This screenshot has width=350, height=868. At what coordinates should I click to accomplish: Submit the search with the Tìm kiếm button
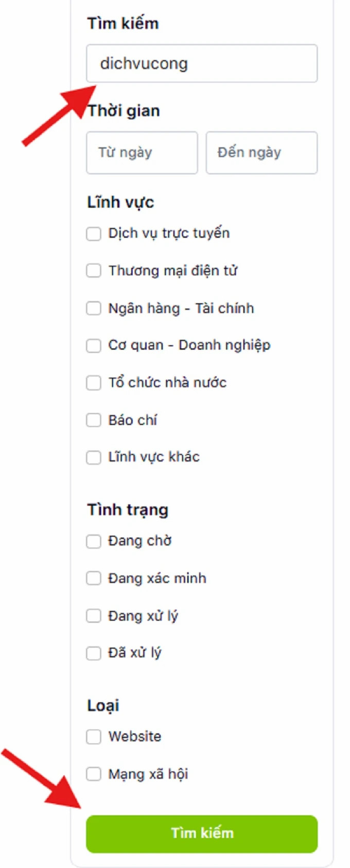201,834
